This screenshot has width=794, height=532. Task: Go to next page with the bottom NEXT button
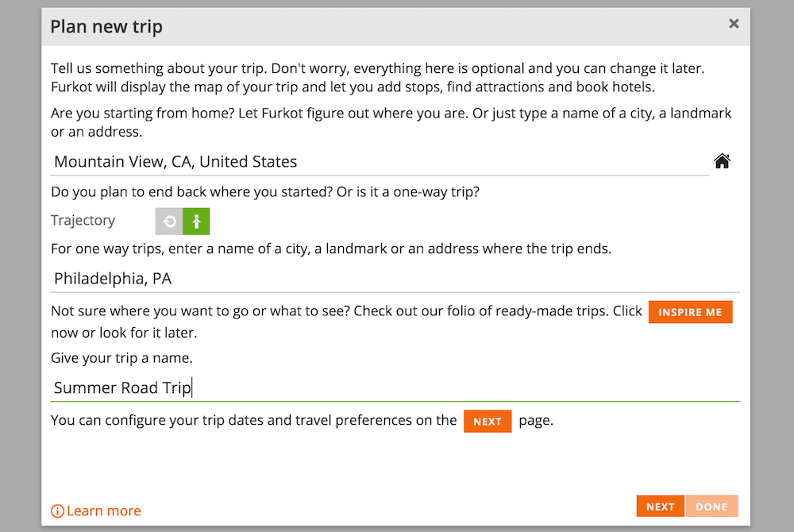[x=661, y=506]
